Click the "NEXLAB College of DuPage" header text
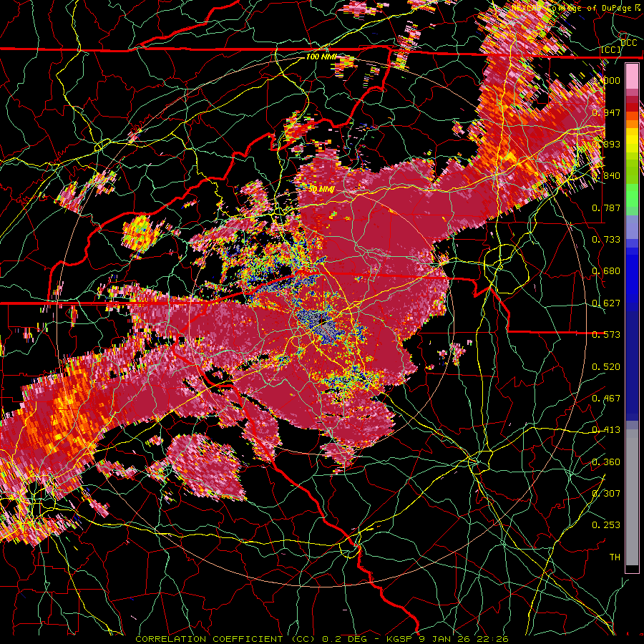 pyautogui.click(x=572, y=8)
